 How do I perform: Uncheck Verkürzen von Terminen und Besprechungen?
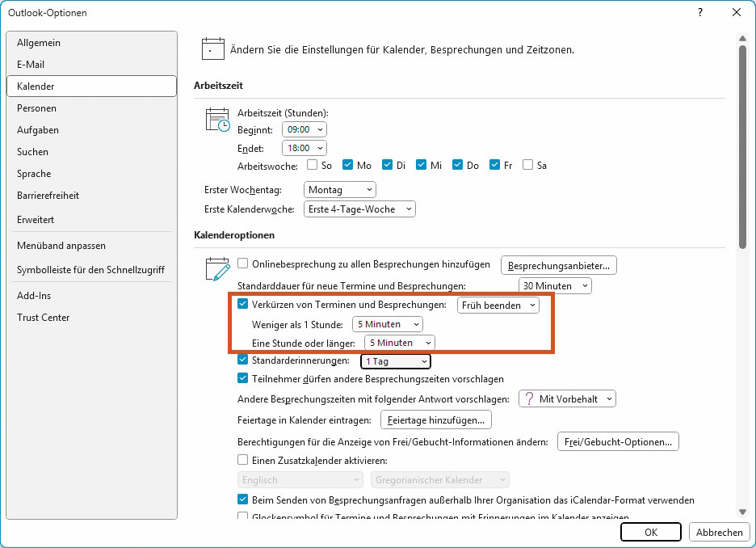(x=243, y=305)
